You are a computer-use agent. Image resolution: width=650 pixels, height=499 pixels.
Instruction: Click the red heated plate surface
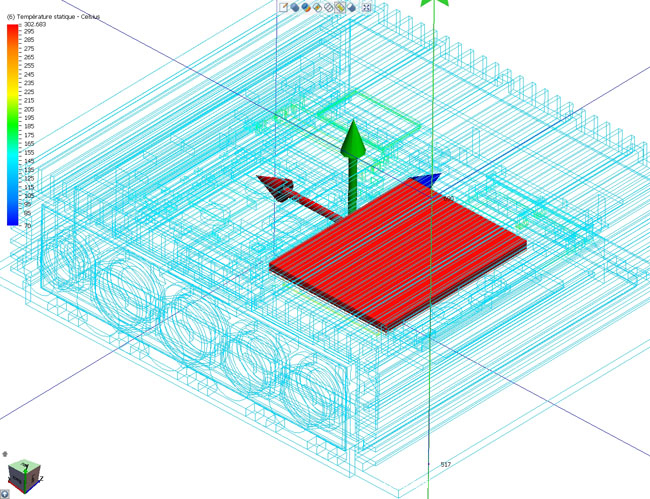398,253
